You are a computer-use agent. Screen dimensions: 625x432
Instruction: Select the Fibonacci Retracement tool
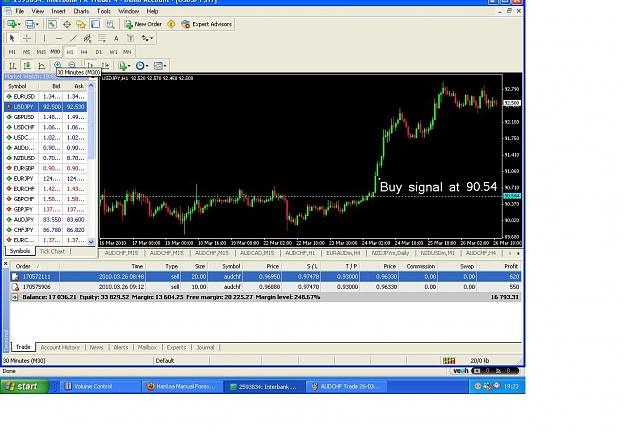pos(102,38)
